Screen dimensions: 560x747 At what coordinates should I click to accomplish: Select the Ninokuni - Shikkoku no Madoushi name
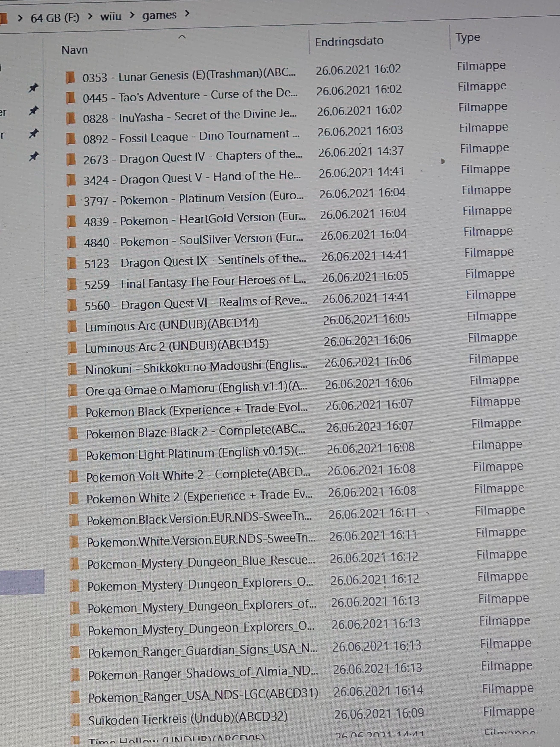196,367
